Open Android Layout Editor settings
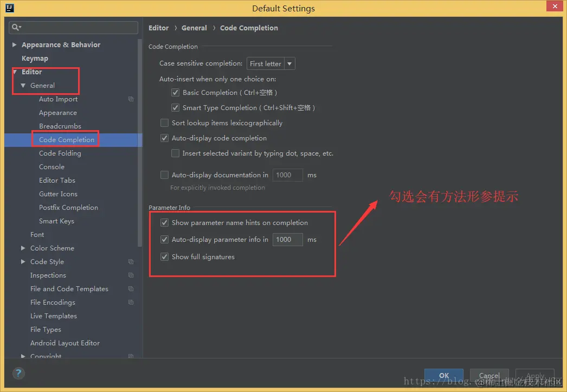This screenshot has height=392, width=567. pyautogui.click(x=65, y=343)
